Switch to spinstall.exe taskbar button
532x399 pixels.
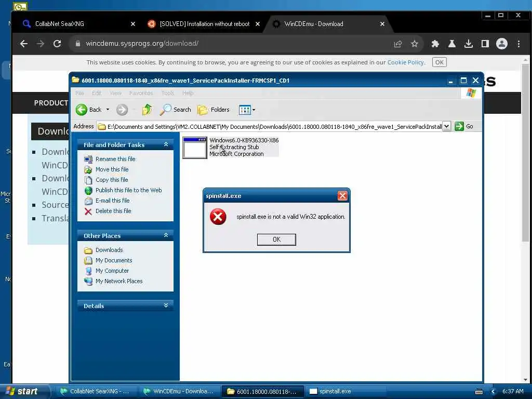(x=345, y=391)
